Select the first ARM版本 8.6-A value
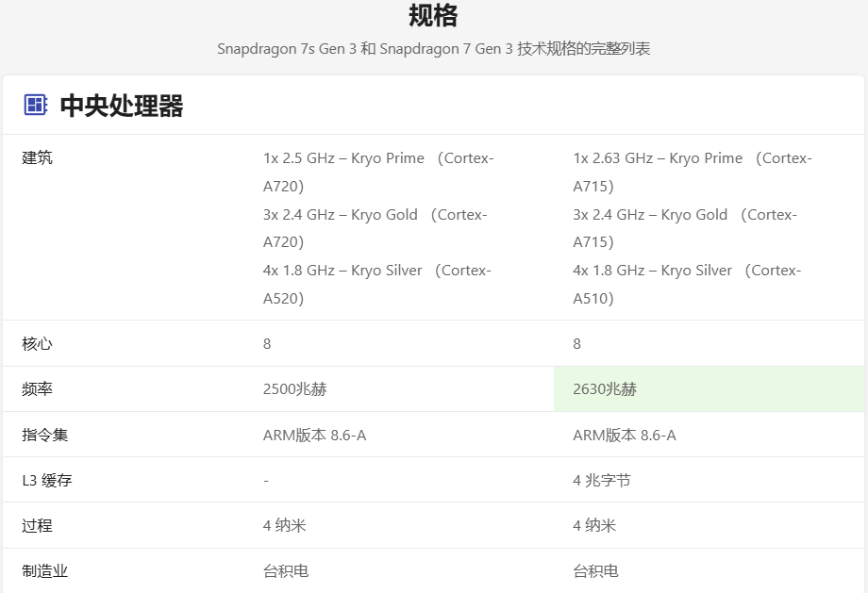 tap(314, 436)
